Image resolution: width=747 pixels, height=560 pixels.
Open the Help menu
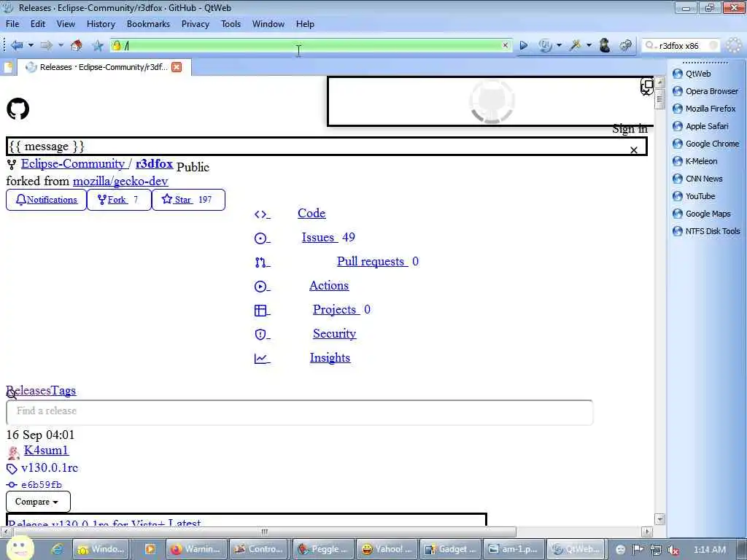click(x=305, y=24)
